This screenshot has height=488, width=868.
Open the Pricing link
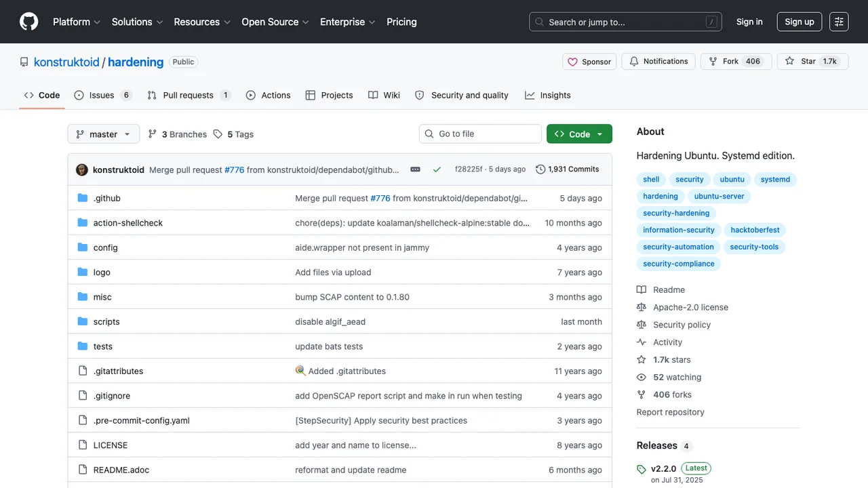pos(401,22)
